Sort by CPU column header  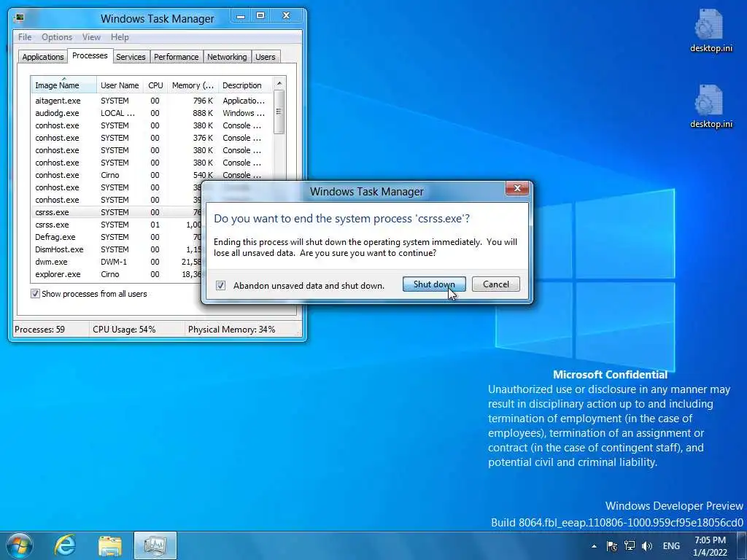tap(155, 85)
